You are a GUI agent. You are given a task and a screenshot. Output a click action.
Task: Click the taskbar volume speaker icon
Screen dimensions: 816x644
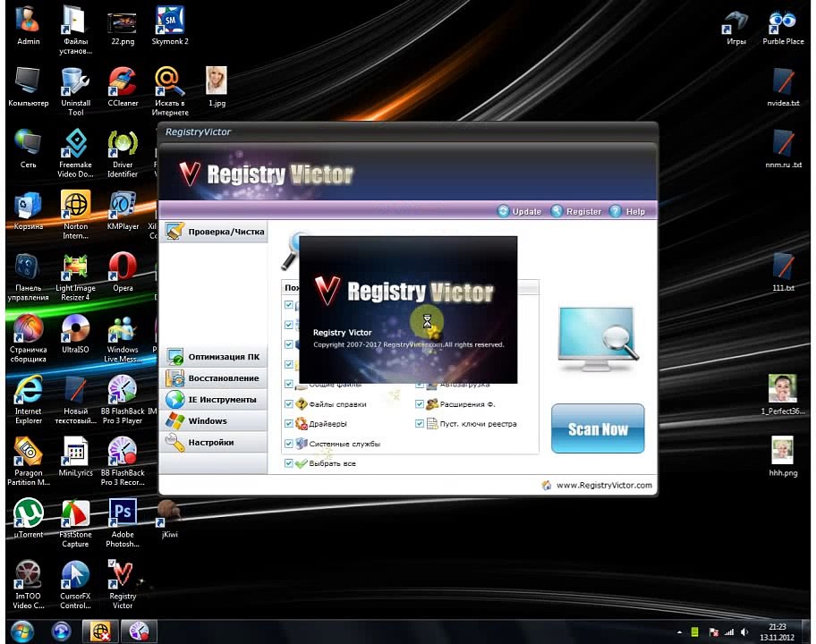pyautogui.click(x=744, y=632)
